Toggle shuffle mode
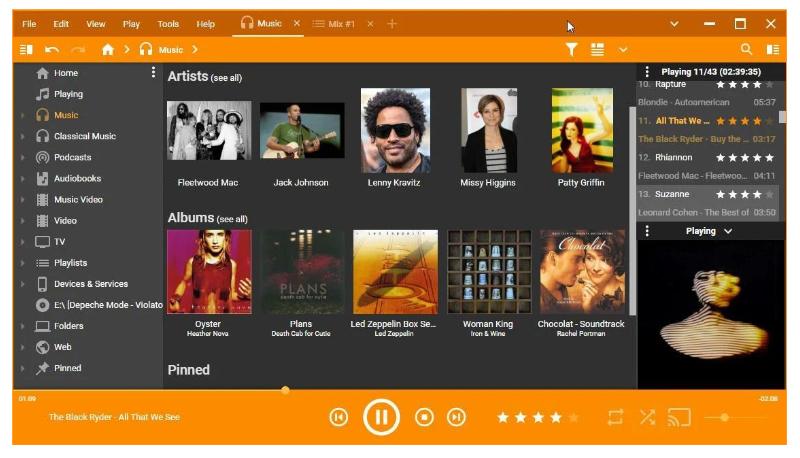The image size is (800, 458). coord(647,417)
